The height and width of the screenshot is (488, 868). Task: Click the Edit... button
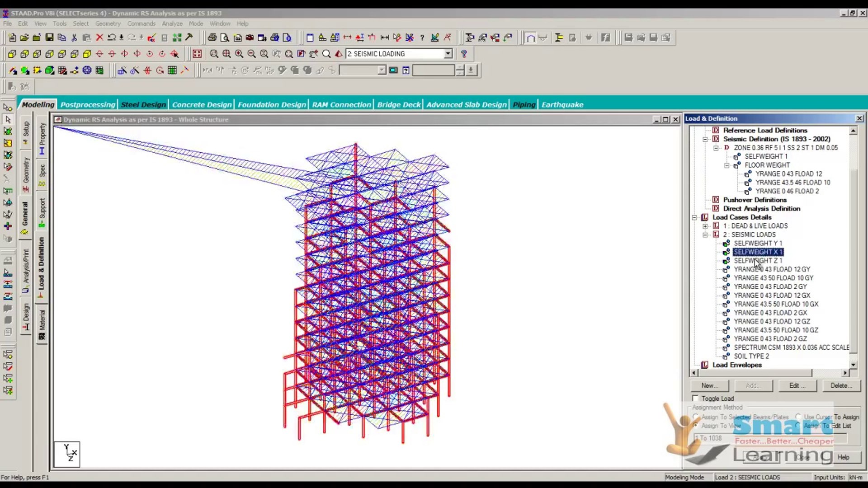click(797, 385)
